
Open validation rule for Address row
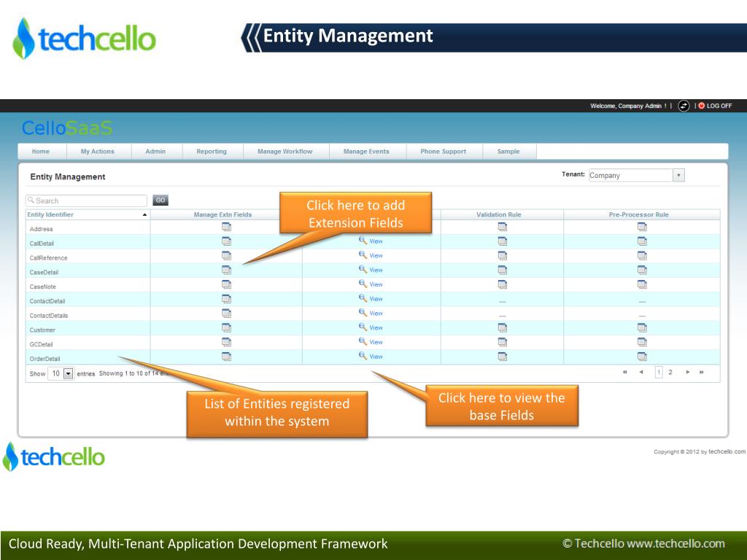502,227
